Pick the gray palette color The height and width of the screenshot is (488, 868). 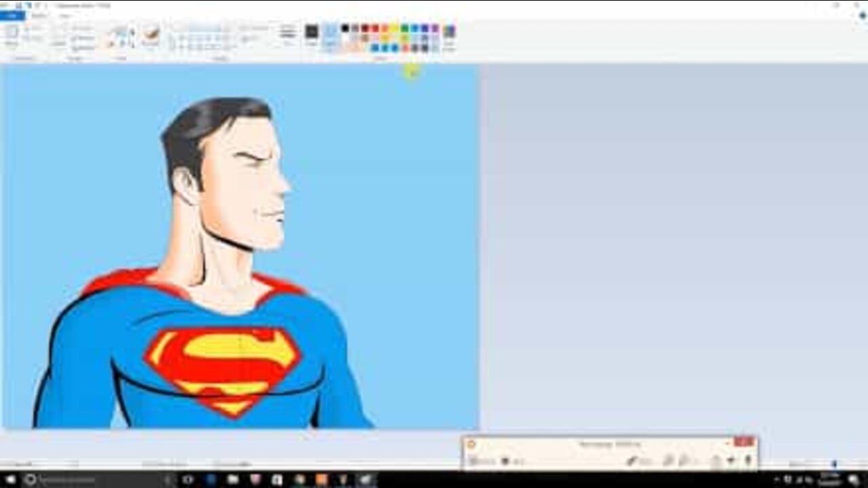[355, 28]
